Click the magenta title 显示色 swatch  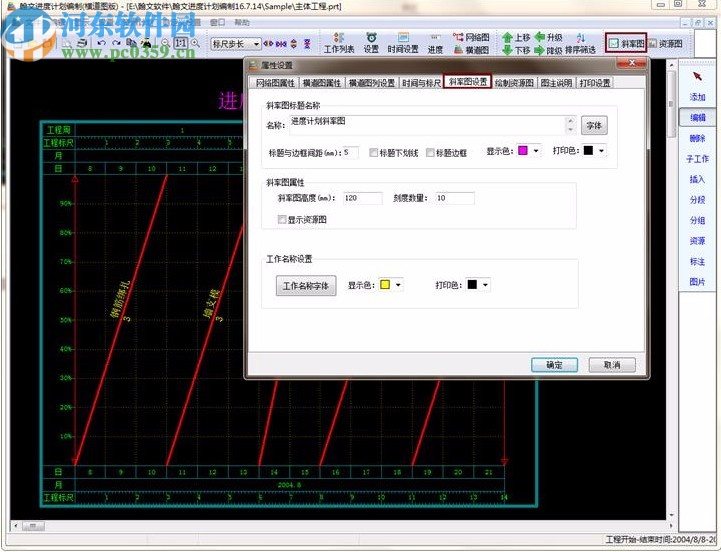pos(523,151)
